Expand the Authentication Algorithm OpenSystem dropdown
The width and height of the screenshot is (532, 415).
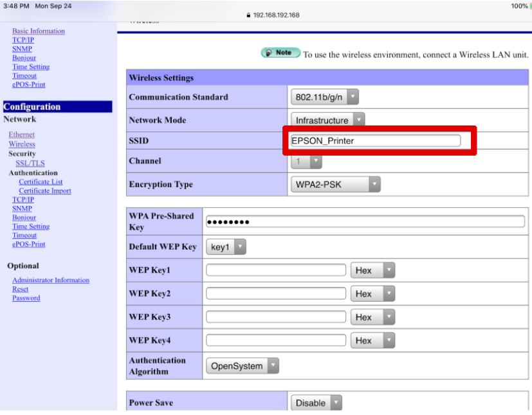click(x=243, y=366)
